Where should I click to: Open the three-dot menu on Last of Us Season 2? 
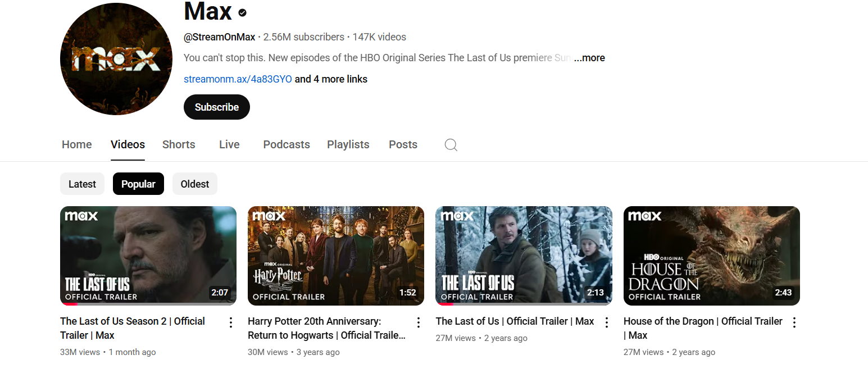pos(230,322)
